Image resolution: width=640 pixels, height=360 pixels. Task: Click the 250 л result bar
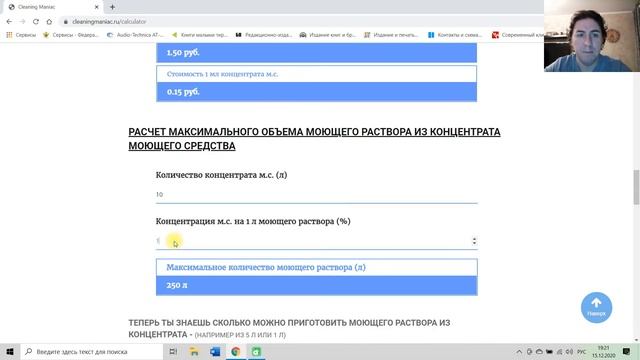tap(316, 285)
